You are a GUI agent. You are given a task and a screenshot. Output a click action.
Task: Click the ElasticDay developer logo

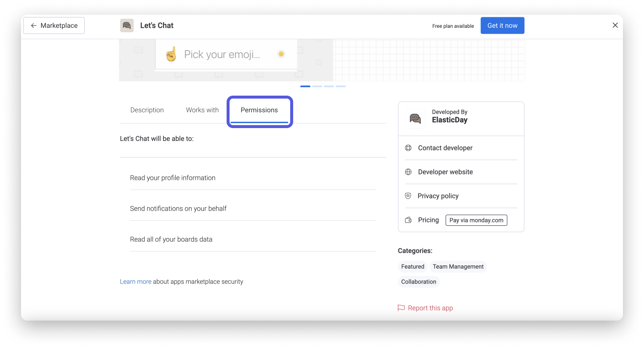(x=415, y=119)
